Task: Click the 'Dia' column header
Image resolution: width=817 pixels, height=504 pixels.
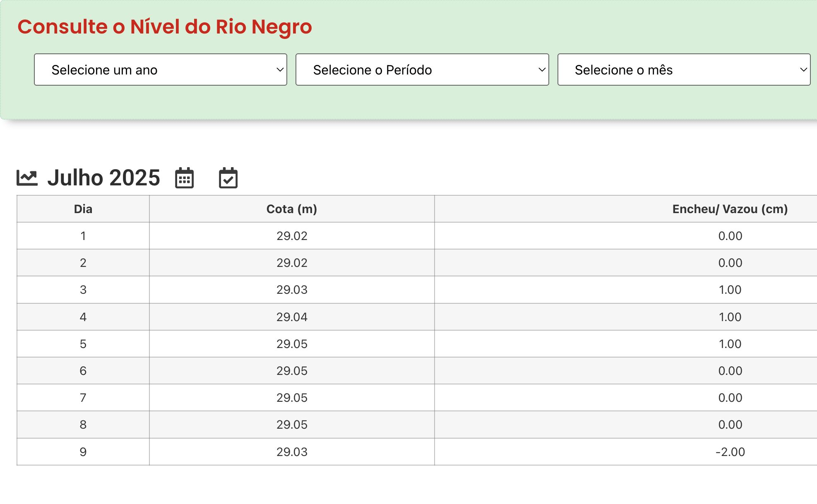Action: click(83, 209)
